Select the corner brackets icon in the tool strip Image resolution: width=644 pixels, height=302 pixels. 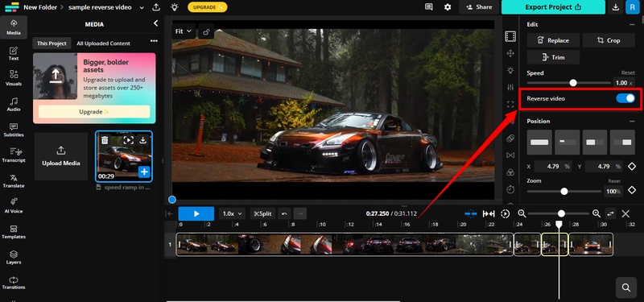tap(510, 105)
